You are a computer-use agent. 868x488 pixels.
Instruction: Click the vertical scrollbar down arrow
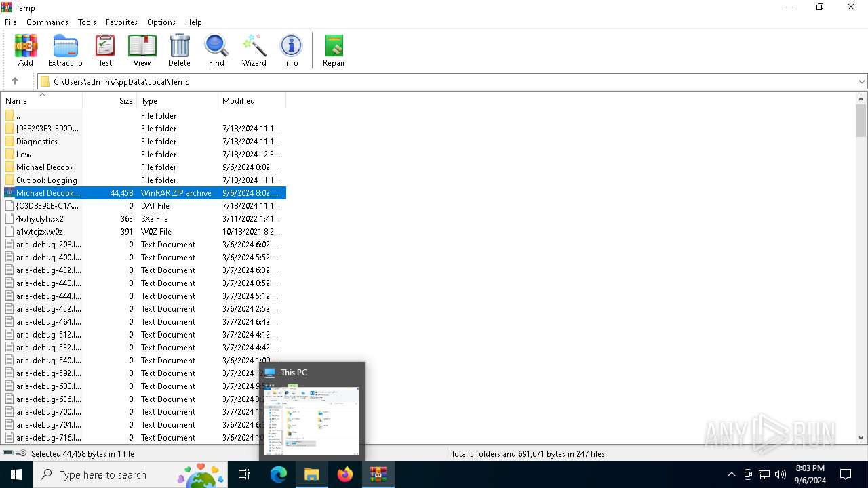click(x=861, y=439)
